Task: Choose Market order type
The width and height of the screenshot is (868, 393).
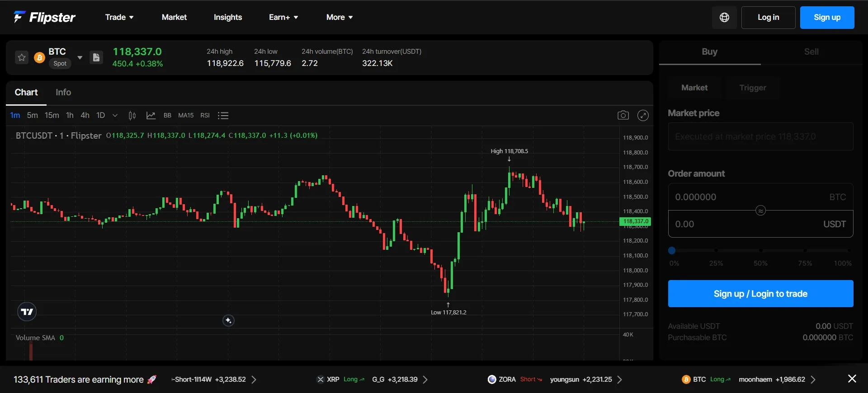Action: [694, 88]
